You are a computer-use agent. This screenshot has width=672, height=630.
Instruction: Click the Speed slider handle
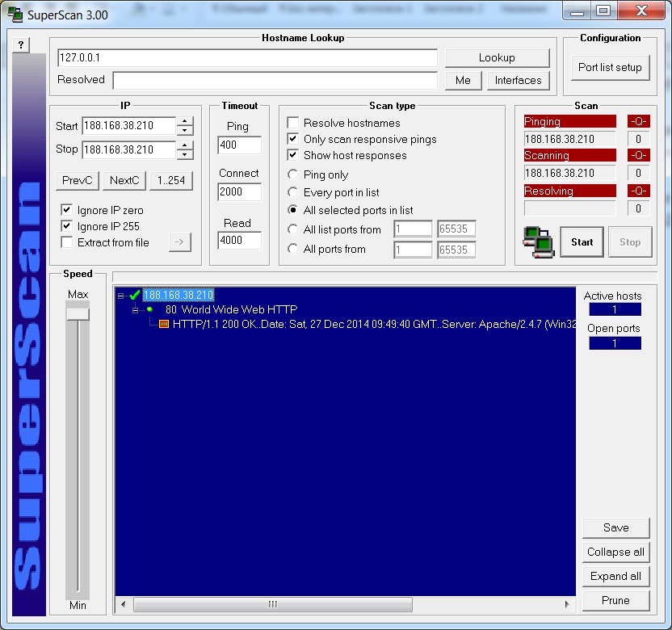pyautogui.click(x=78, y=314)
